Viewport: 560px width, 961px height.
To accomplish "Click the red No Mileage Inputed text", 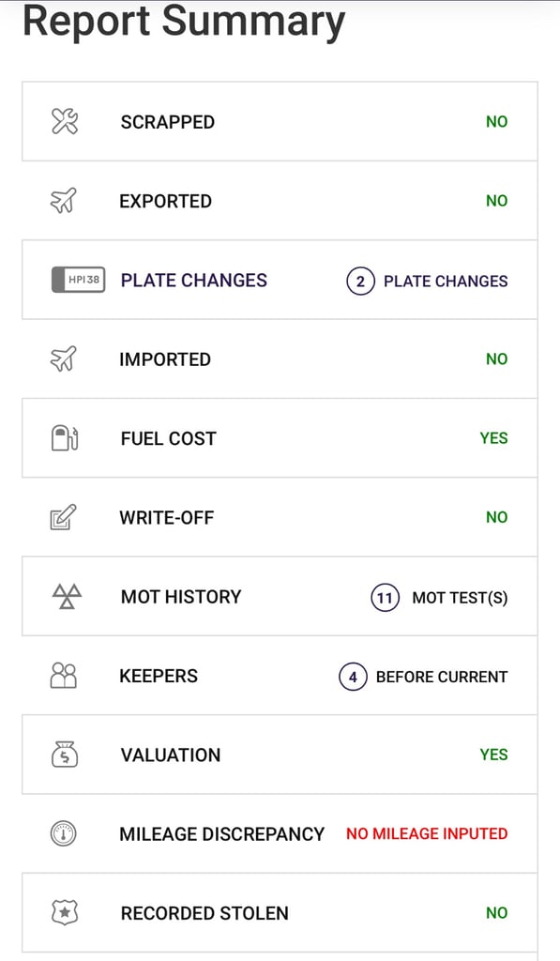I will [427, 833].
